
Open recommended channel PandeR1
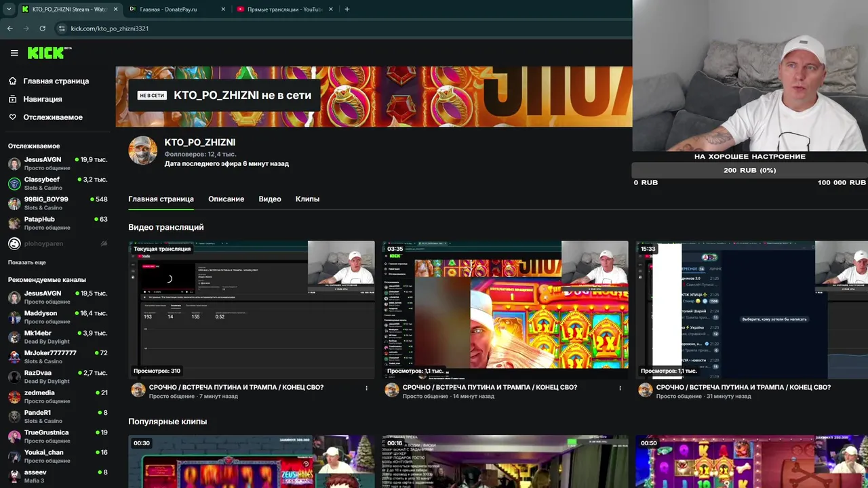pos(58,416)
